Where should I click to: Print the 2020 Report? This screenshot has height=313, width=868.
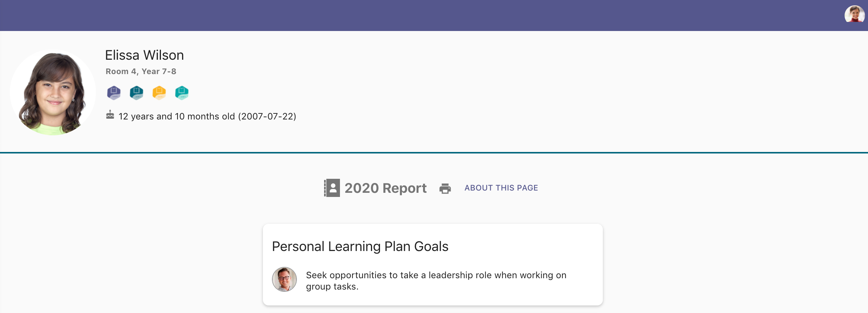coord(445,188)
